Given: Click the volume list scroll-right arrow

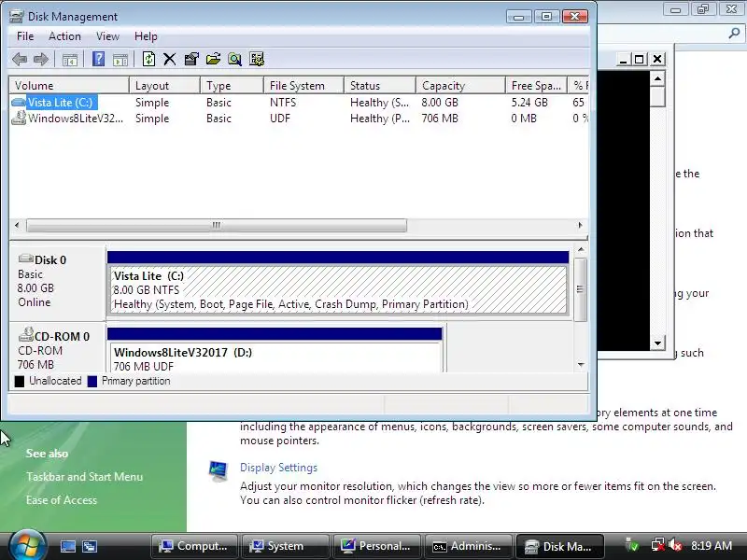Looking at the screenshot, I should tap(580, 225).
